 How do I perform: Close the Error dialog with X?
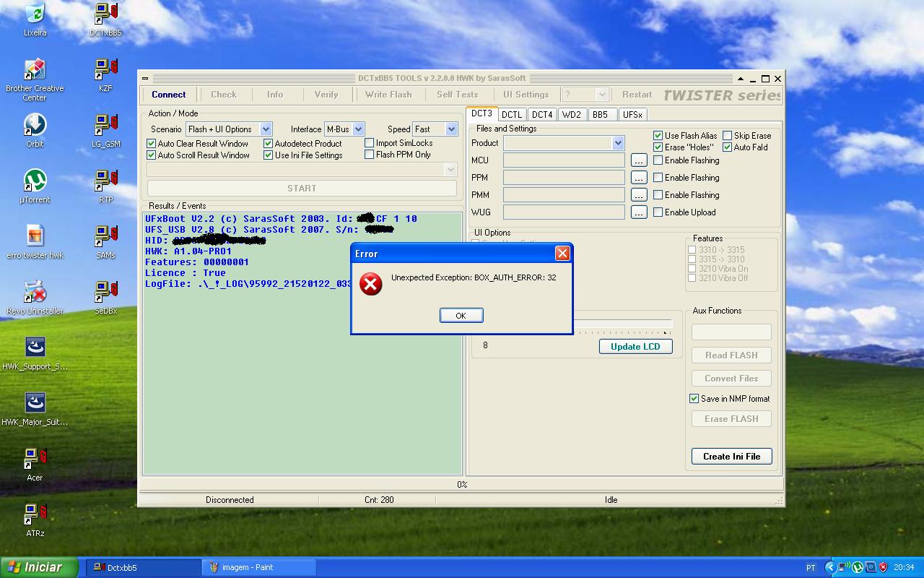[562, 253]
